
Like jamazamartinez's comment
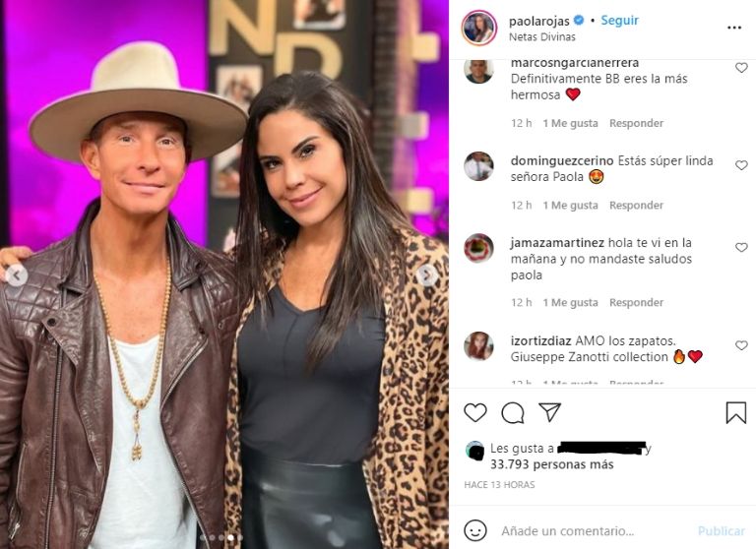(x=741, y=247)
